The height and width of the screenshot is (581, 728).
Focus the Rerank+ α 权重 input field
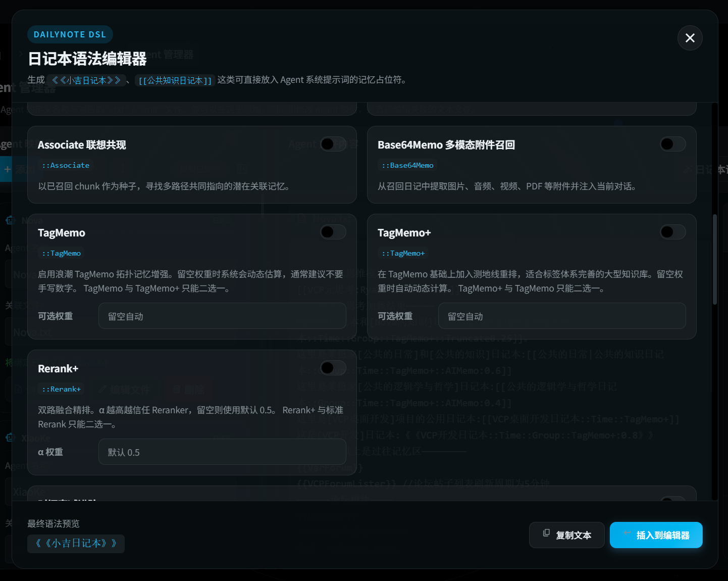click(x=222, y=452)
